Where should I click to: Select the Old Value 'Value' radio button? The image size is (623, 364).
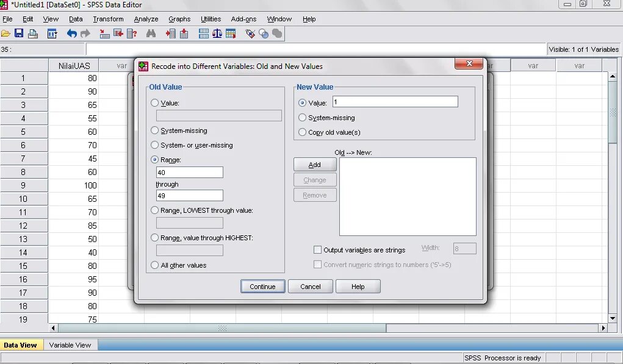pos(154,103)
